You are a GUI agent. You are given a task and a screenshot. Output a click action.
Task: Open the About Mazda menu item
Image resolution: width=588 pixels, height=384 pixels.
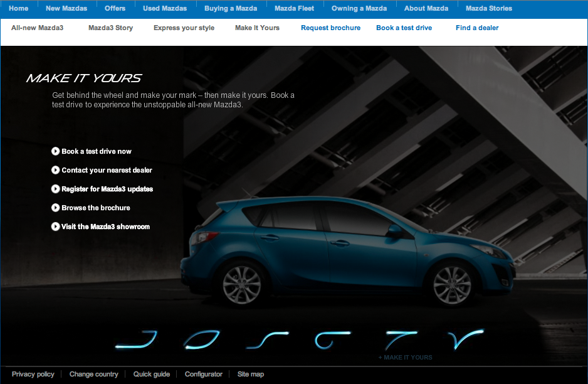(x=426, y=8)
